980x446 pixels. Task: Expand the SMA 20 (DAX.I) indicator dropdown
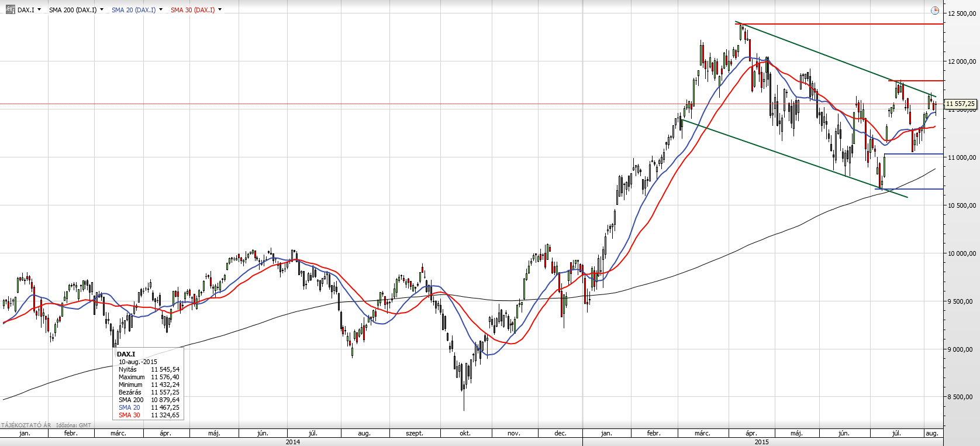(x=161, y=9)
